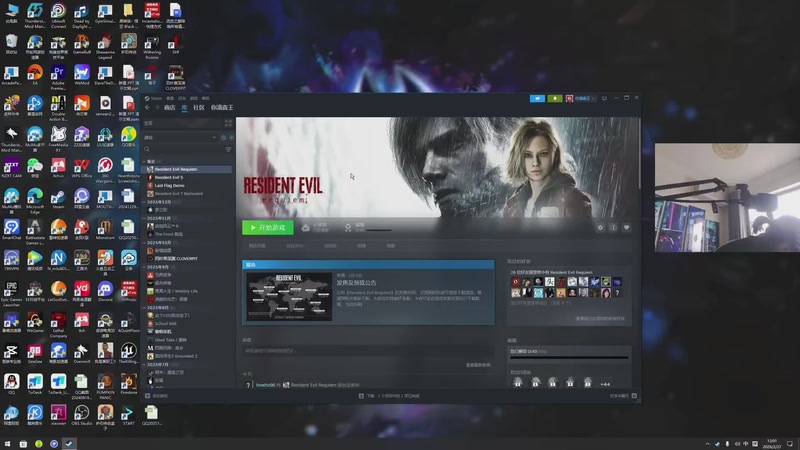Viewport: 800px width, 450px height.
Task: Click the activity status input field
Action: (367, 351)
